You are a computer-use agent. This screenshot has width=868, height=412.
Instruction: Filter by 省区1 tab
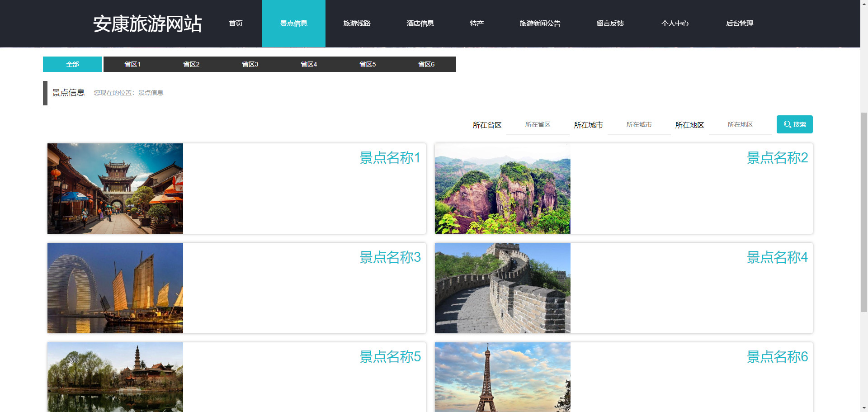(132, 64)
